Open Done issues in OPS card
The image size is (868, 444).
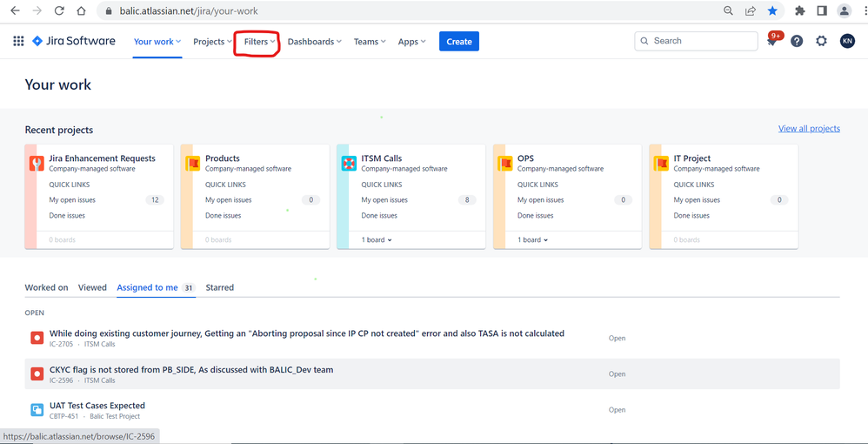click(535, 216)
